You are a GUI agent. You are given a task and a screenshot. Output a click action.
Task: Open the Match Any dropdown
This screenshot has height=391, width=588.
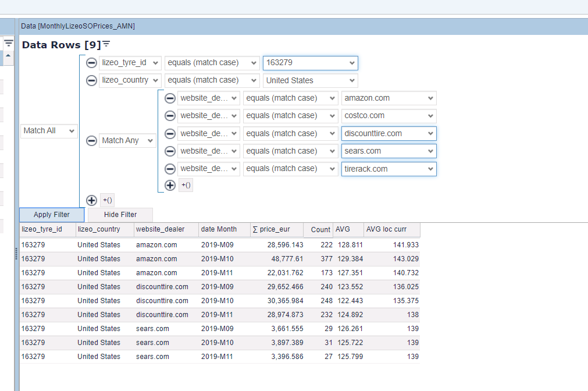click(x=127, y=141)
